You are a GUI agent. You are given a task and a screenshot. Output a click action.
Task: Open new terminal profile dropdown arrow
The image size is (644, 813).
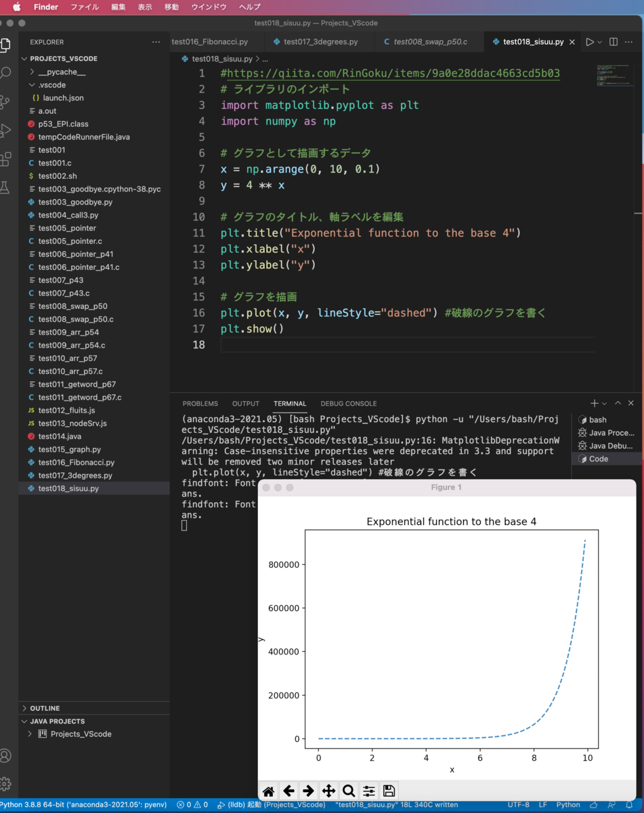[x=605, y=403]
